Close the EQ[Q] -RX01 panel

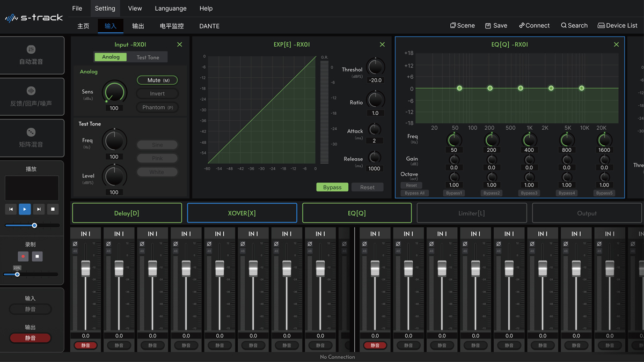point(616,45)
